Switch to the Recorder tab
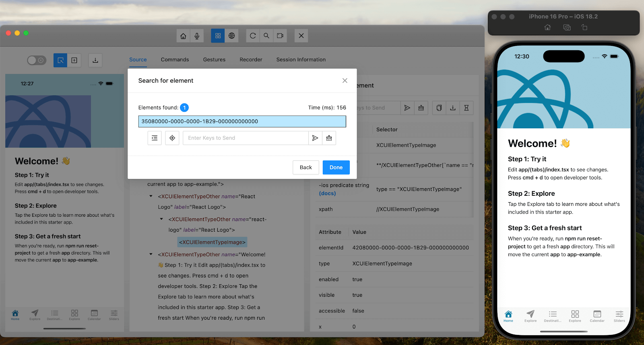The width and height of the screenshot is (644, 345). pyautogui.click(x=251, y=60)
